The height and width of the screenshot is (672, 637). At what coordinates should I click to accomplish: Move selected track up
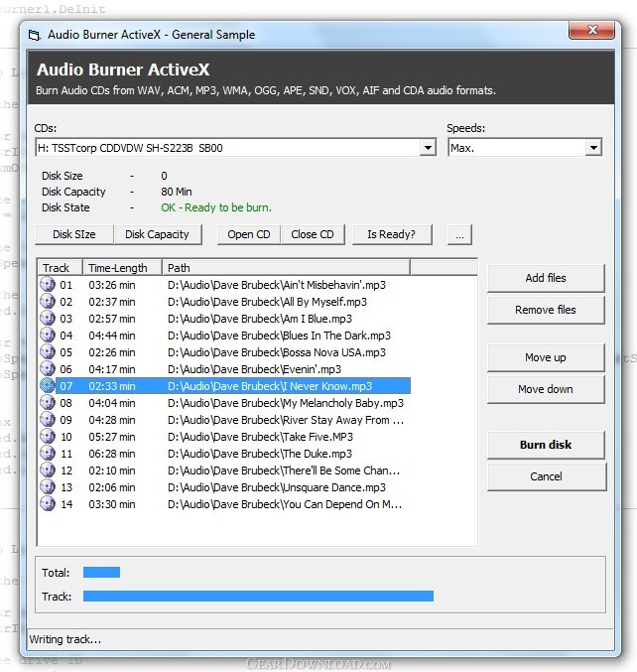point(546,357)
